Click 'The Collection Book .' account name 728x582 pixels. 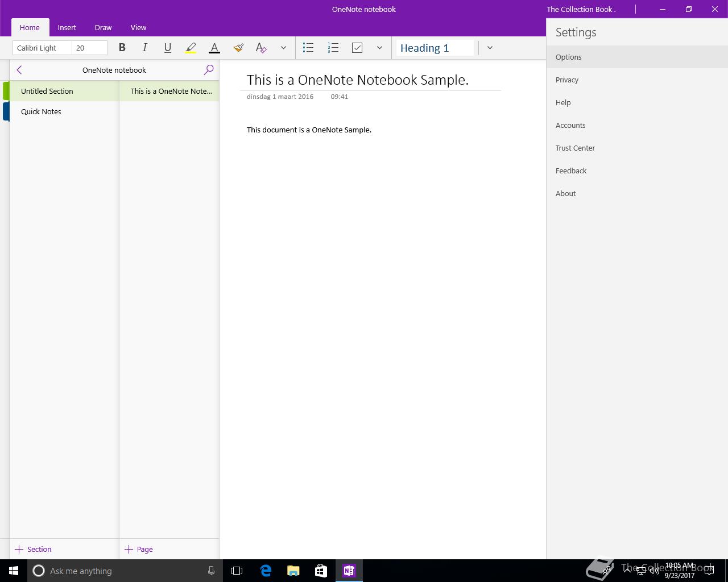tap(581, 9)
